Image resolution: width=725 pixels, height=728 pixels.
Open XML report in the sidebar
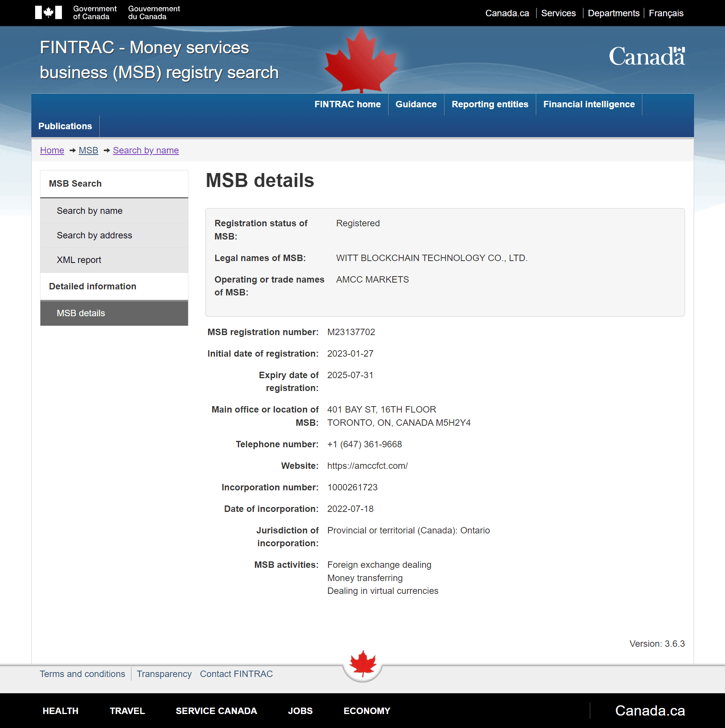tap(114, 260)
